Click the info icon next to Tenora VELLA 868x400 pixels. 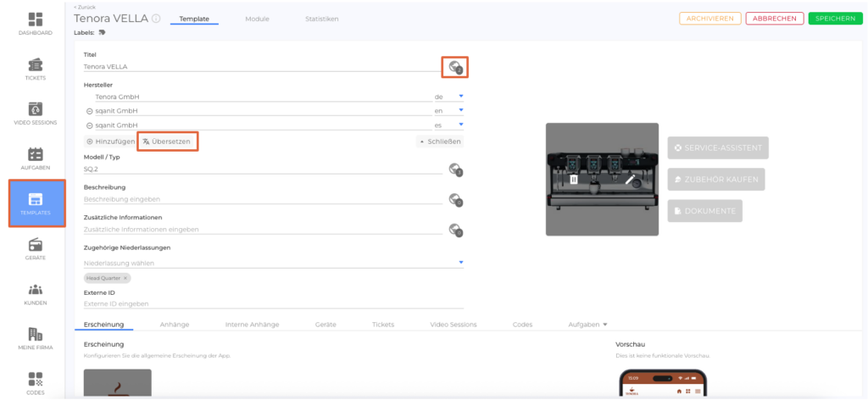pyautogui.click(x=156, y=19)
